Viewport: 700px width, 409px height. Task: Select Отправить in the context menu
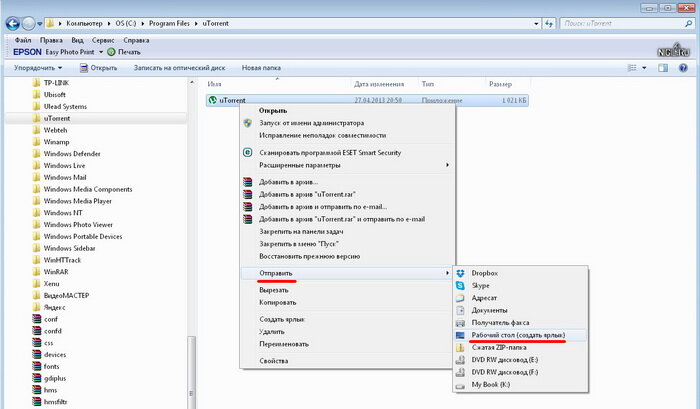tap(347, 273)
